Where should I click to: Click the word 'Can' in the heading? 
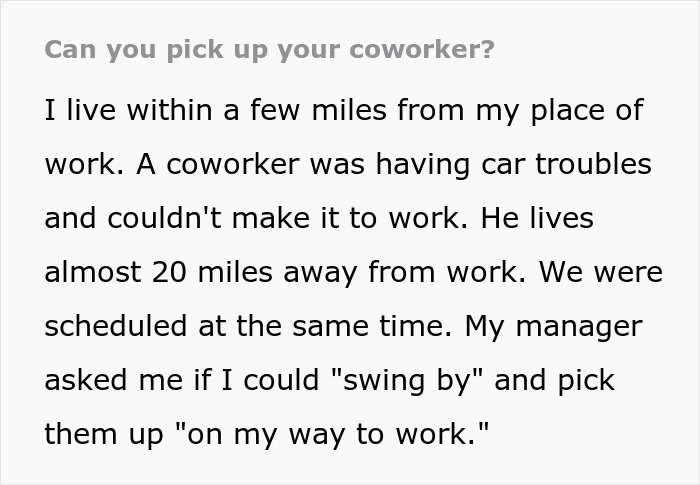[x=68, y=49]
